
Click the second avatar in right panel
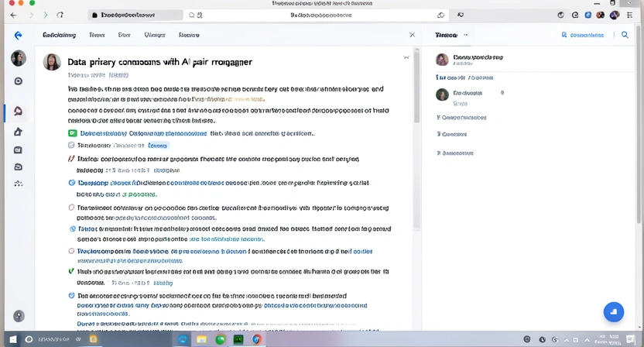pyautogui.click(x=442, y=94)
